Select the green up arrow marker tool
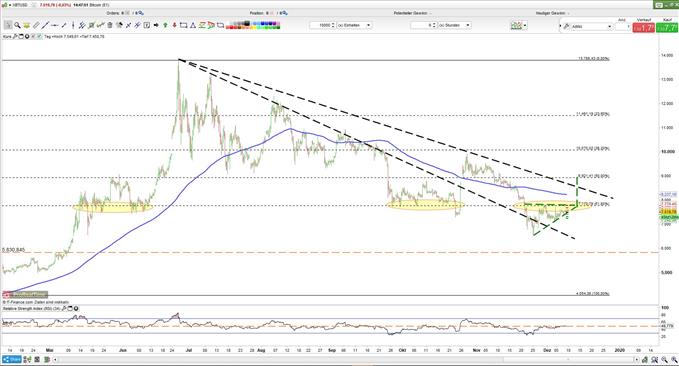The image size is (679, 366). (x=165, y=25)
